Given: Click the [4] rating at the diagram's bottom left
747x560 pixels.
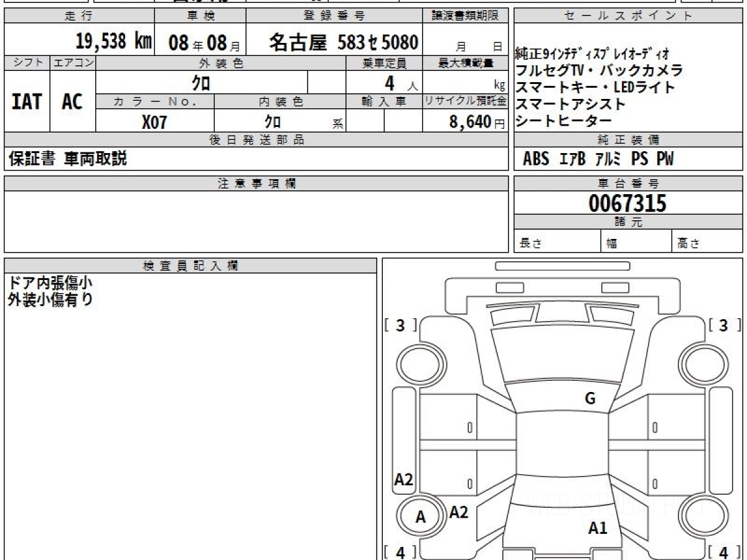Looking at the screenshot, I should pyautogui.click(x=400, y=552).
